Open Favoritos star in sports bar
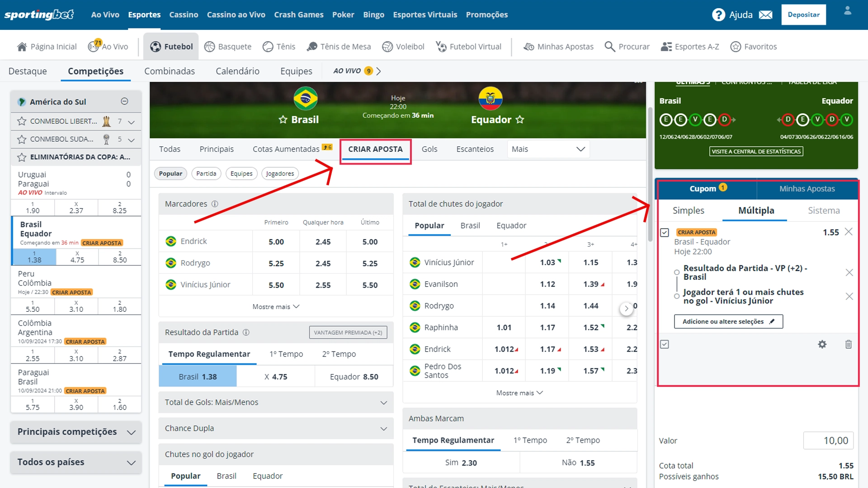Viewport: 868px width, 488px height. click(753, 47)
